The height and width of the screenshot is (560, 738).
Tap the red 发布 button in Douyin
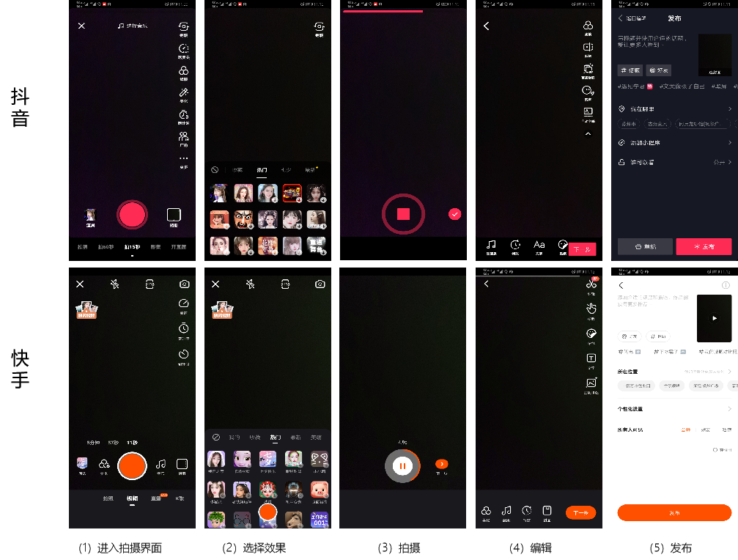[x=704, y=246]
